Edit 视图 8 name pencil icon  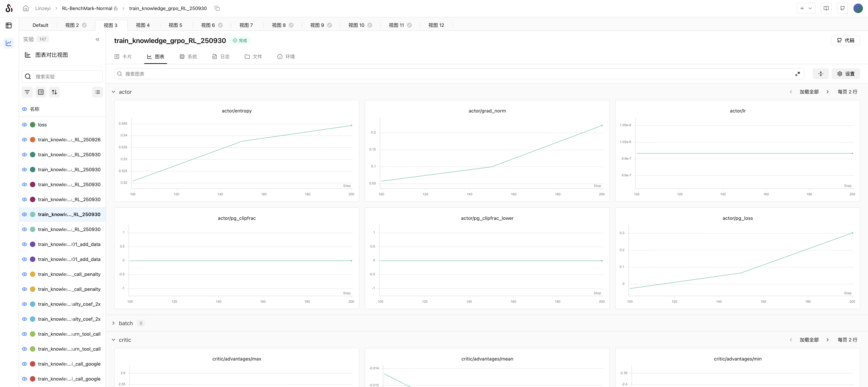pyautogui.click(x=291, y=25)
